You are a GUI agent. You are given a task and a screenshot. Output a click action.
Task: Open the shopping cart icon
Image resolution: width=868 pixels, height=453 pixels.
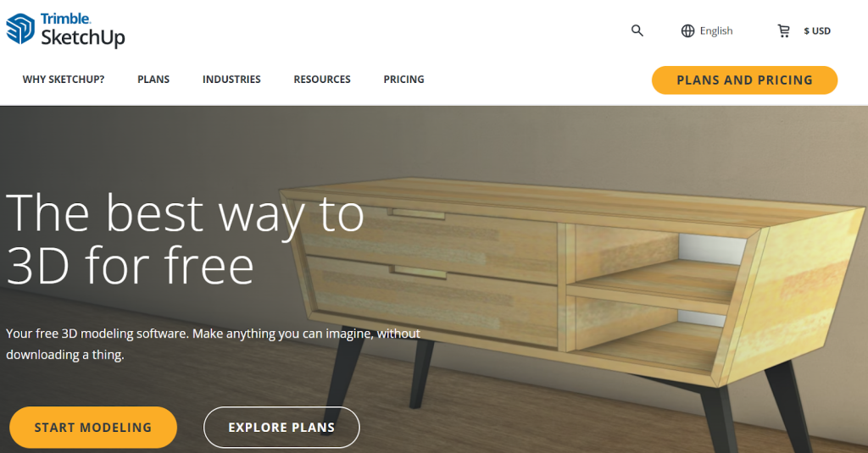[783, 31]
